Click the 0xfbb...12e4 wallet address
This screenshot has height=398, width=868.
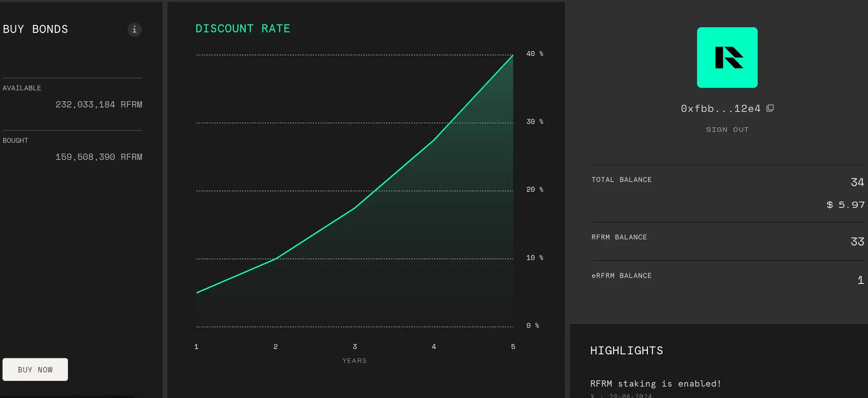[721, 109]
